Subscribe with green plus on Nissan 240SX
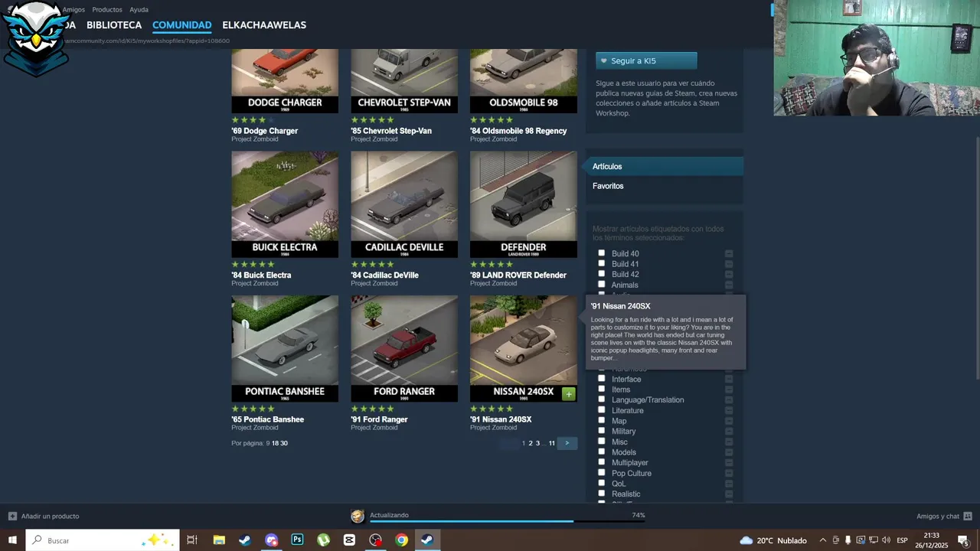Viewport: 980px width, 551px height. (568, 394)
